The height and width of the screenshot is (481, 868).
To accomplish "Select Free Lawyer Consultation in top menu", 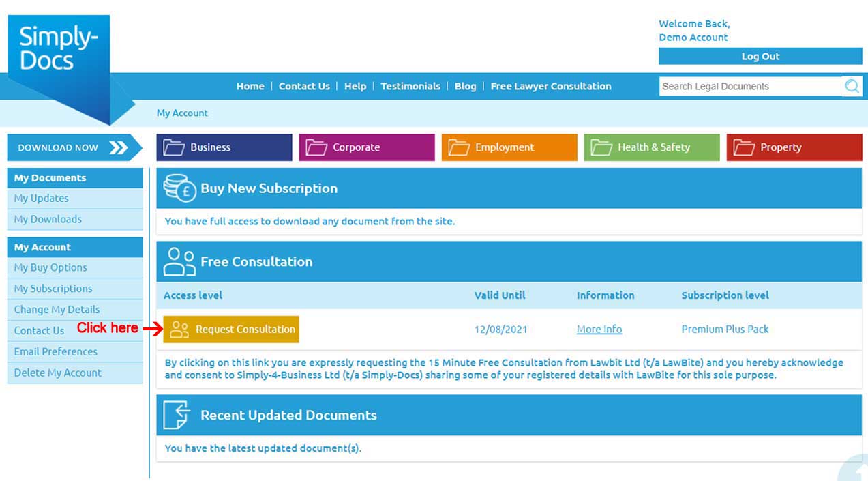I will pos(551,87).
